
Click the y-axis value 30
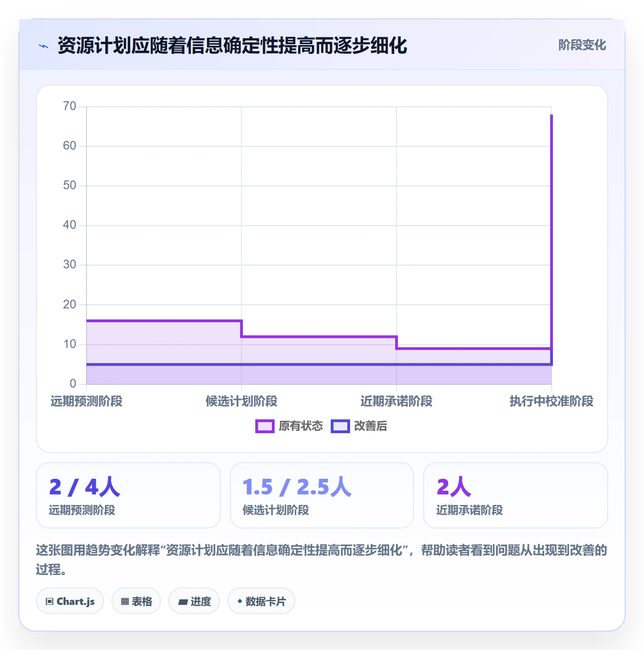click(x=70, y=265)
